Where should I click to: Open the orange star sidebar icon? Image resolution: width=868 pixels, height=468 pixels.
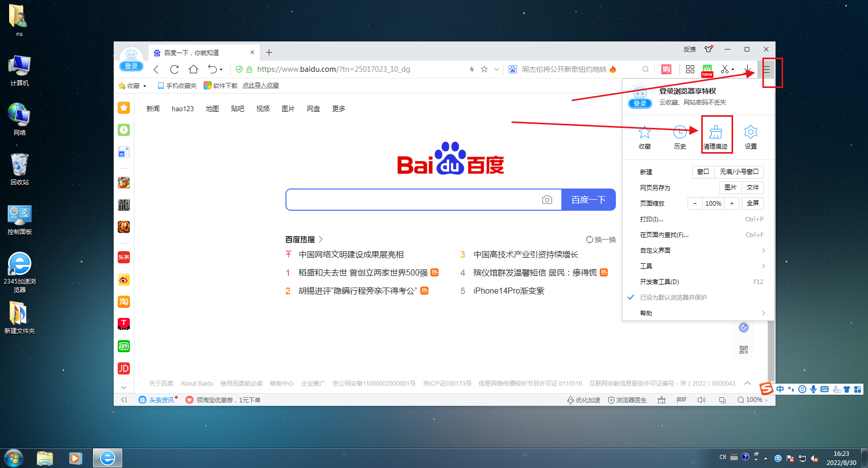pos(124,108)
